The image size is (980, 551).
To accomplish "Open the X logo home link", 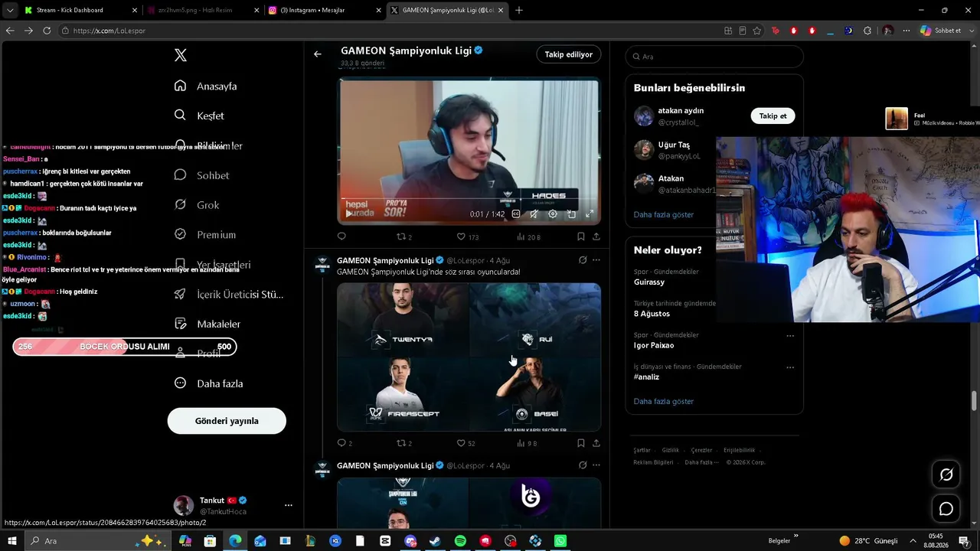I will [181, 55].
